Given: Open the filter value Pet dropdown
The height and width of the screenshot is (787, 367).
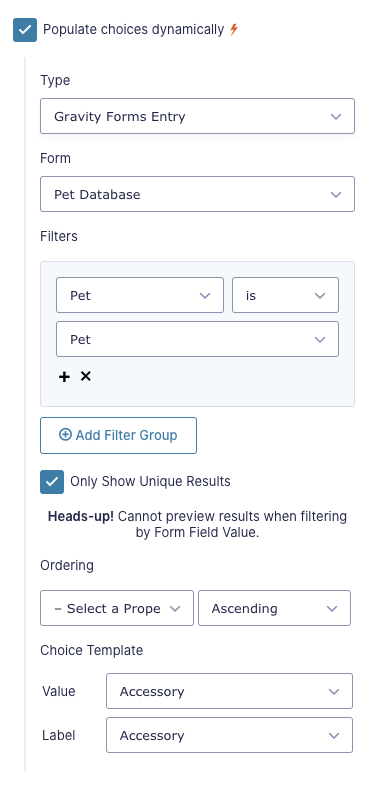Looking at the screenshot, I should tap(197, 339).
